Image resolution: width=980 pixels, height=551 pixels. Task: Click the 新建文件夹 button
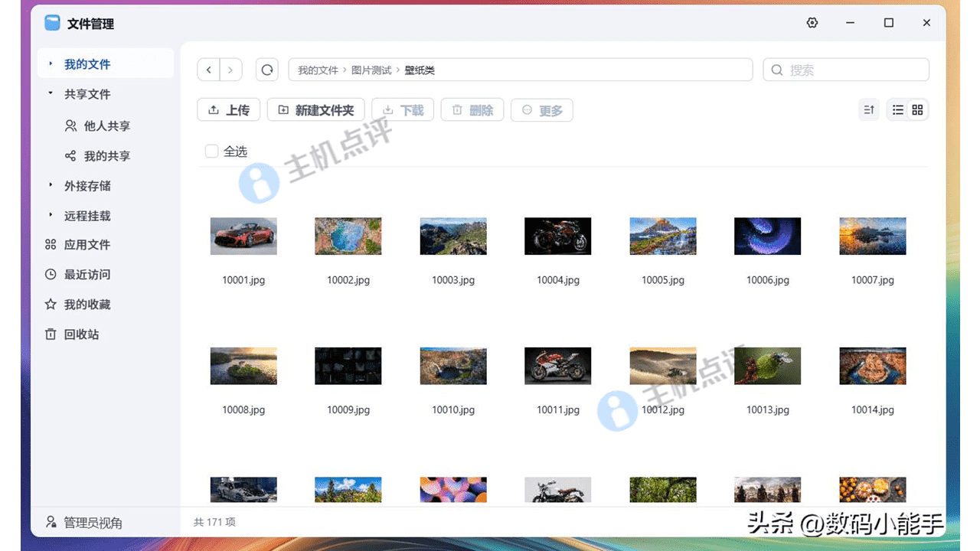pos(315,110)
